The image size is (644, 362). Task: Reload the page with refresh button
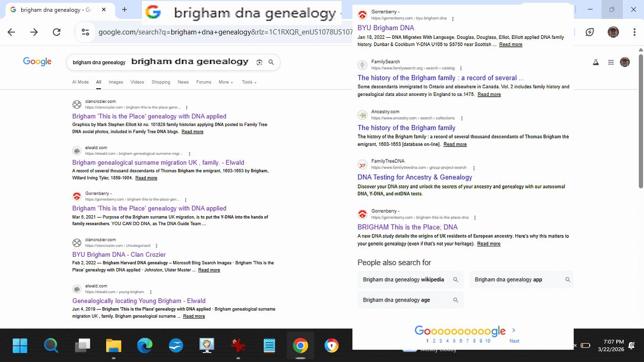coord(57,32)
